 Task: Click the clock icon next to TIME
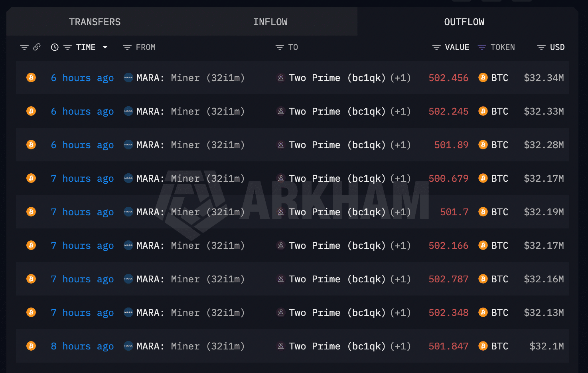(x=55, y=47)
